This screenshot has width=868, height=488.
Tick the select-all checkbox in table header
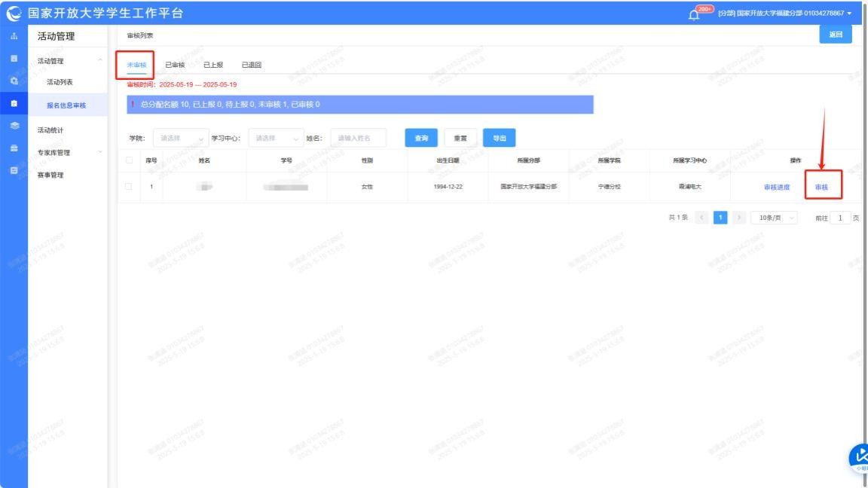click(129, 160)
